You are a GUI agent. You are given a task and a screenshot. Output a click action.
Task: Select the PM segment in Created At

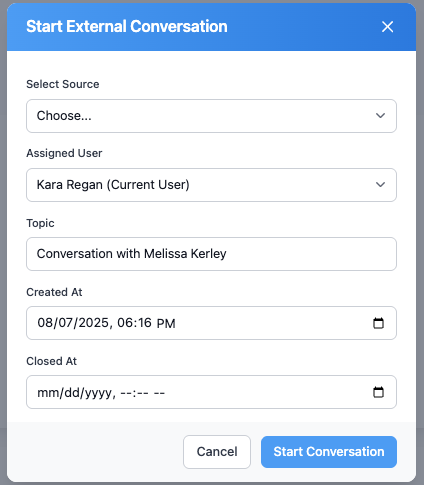click(x=166, y=323)
